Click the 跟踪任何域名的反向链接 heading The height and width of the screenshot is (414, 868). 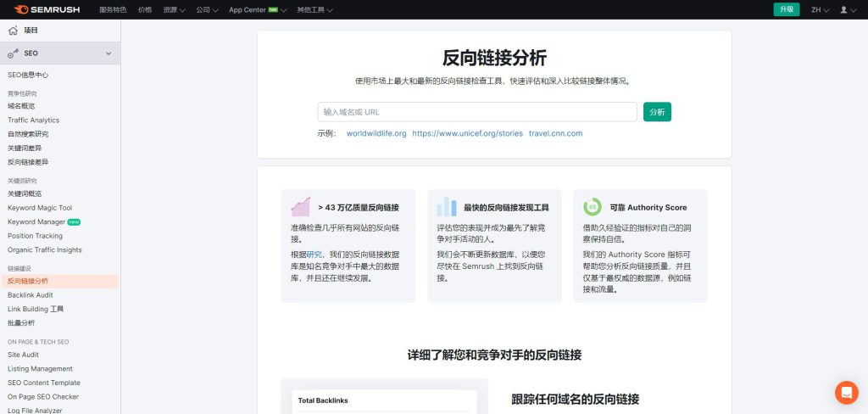coord(576,399)
